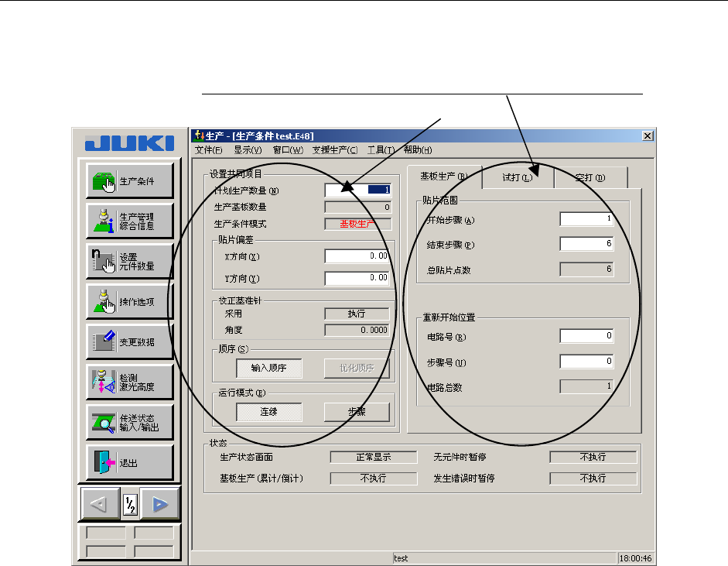
Task: Switch to the 基板生产(B) tab
Action: pos(444,176)
